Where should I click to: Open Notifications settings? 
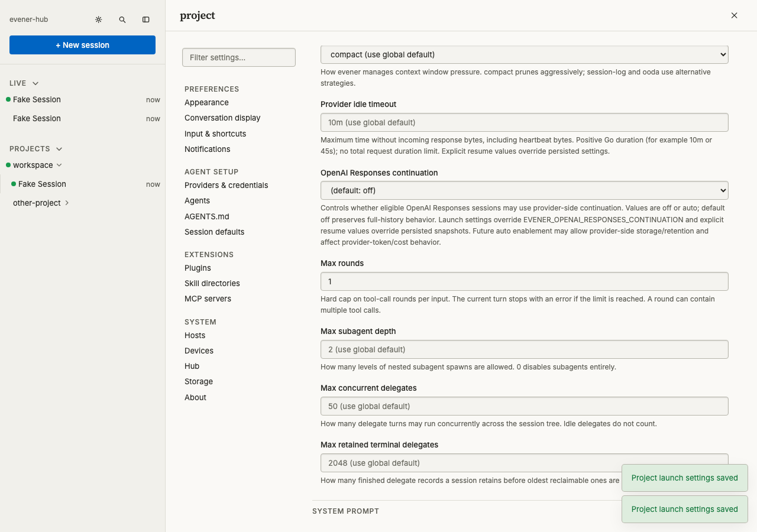click(x=208, y=149)
